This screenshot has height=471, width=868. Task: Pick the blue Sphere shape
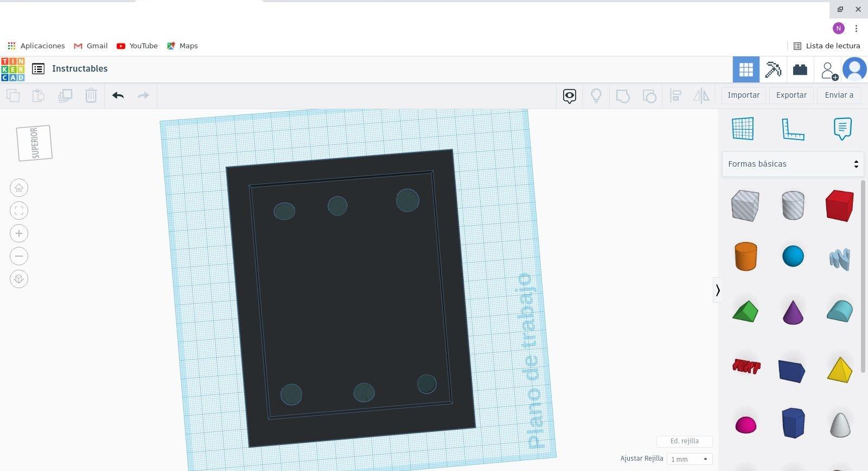click(x=793, y=256)
